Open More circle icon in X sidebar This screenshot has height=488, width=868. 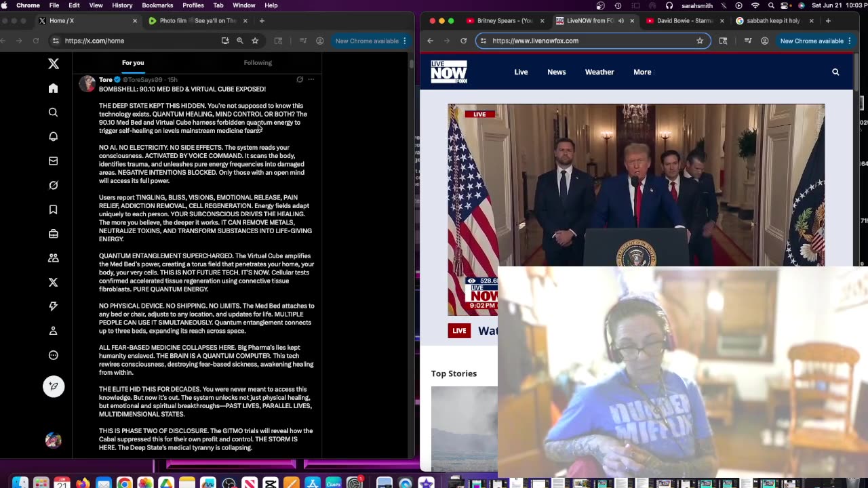[x=54, y=355]
